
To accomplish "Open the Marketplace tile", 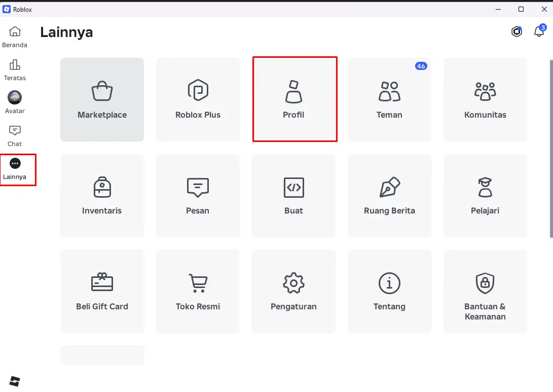I will (102, 100).
